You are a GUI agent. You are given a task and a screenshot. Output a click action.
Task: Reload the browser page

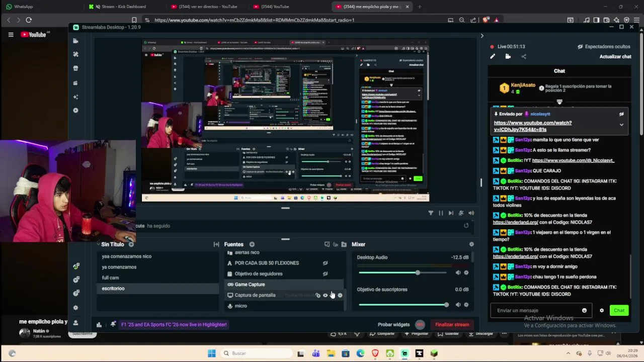(x=29, y=20)
